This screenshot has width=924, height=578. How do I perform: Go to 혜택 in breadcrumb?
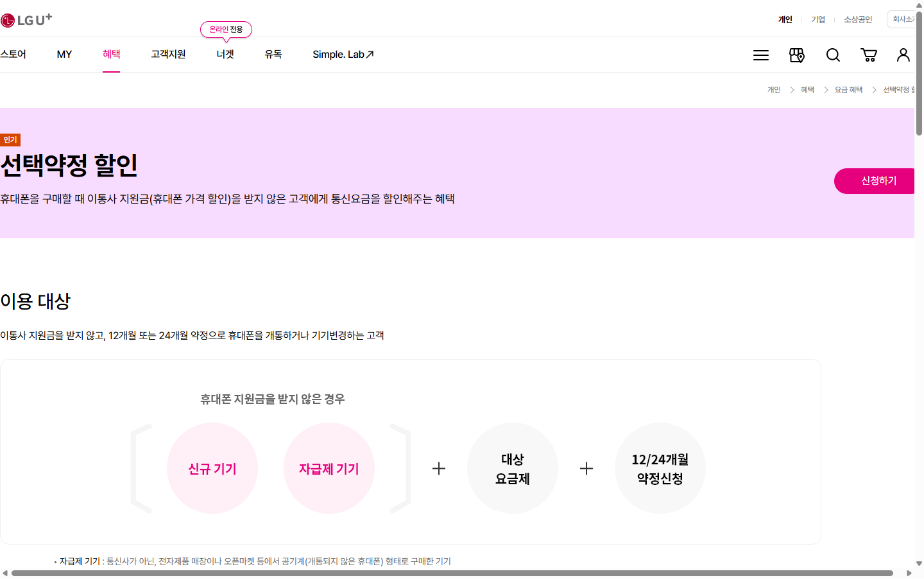(807, 90)
